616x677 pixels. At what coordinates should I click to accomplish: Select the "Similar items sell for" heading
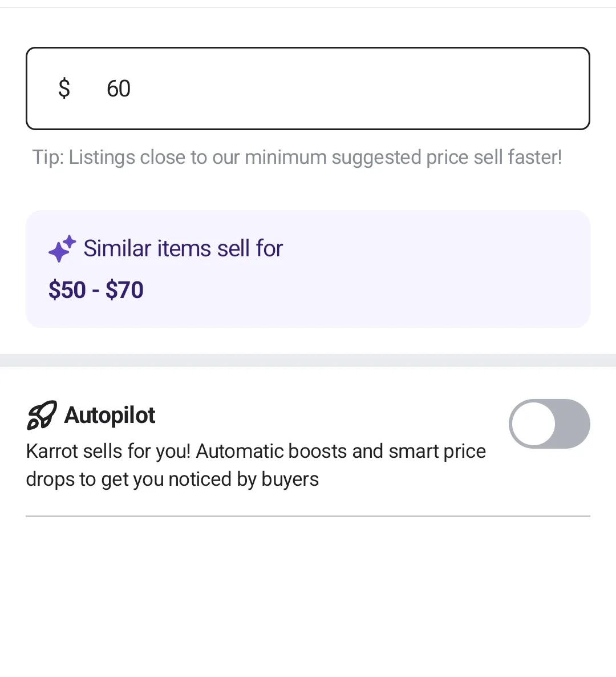[x=183, y=249]
